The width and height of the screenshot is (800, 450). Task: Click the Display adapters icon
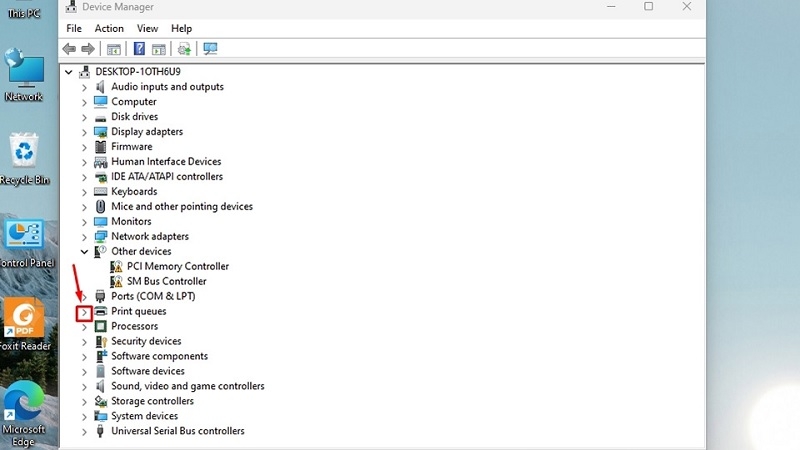point(101,132)
